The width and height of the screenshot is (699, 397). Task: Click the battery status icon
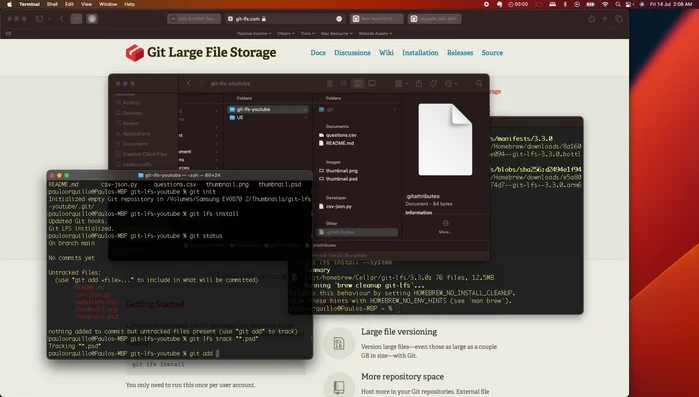(x=590, y=4)
